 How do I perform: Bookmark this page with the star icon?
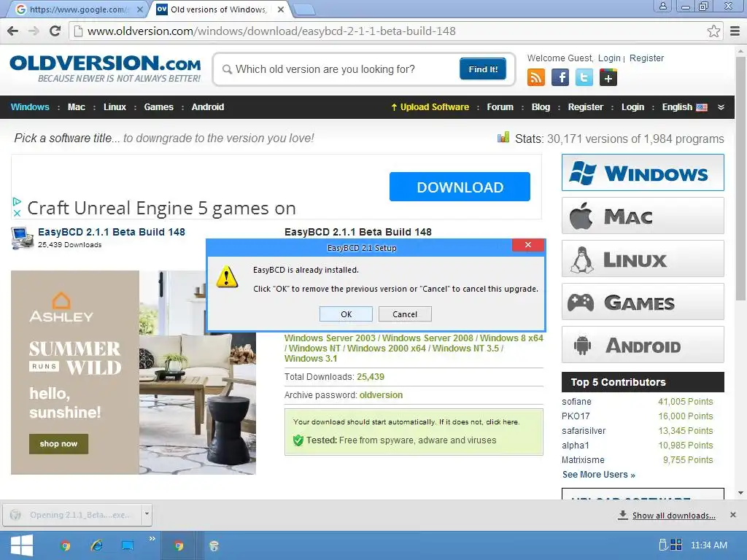pos(713,31)
